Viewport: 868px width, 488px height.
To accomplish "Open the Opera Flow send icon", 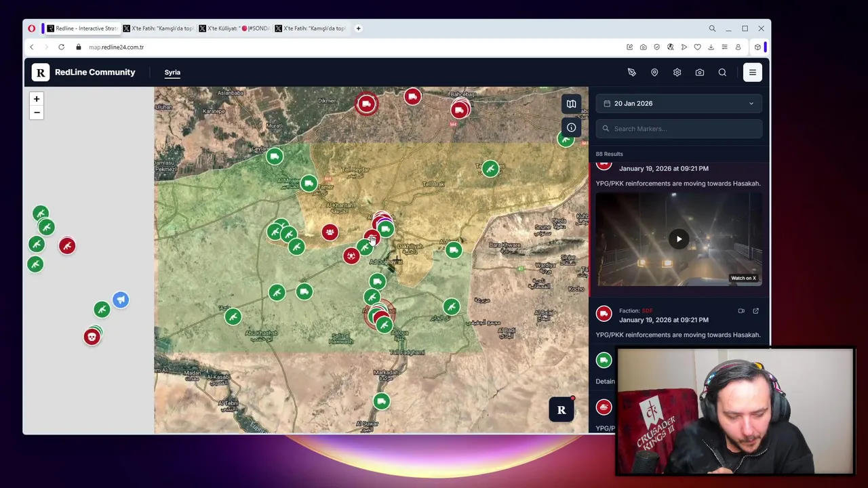I will 684,47.
